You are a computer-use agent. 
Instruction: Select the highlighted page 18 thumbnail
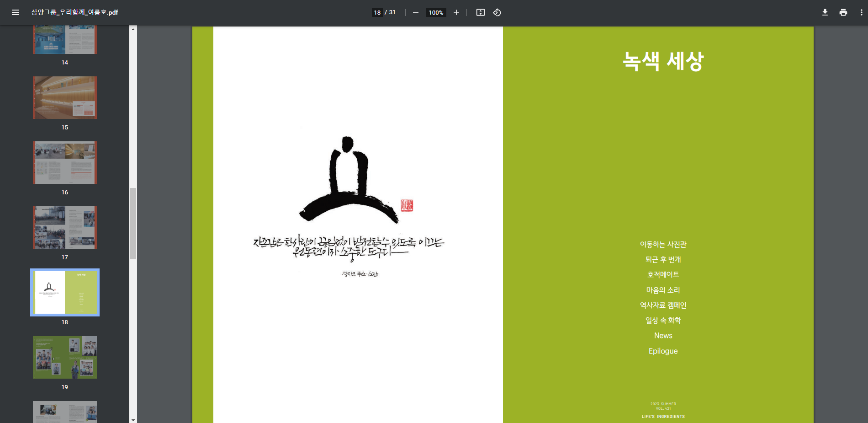coord(65,292)
